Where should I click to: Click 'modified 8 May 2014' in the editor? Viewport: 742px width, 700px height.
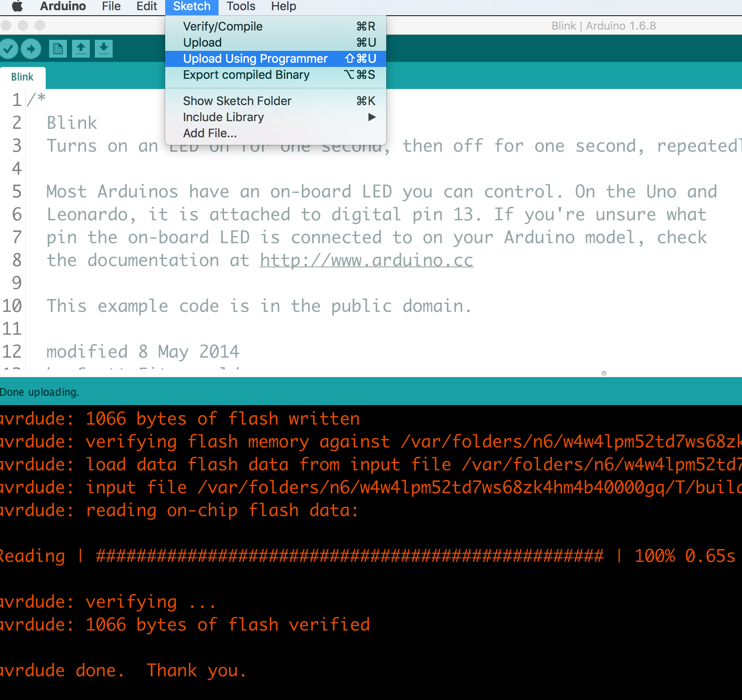point(143,352)
